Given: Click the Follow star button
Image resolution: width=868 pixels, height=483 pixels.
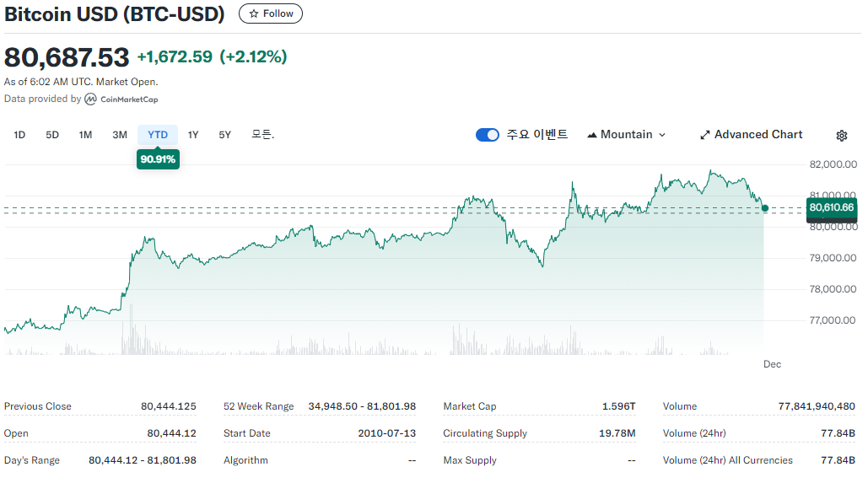Looking at the screenshot, I should click(x=271, y=13).
